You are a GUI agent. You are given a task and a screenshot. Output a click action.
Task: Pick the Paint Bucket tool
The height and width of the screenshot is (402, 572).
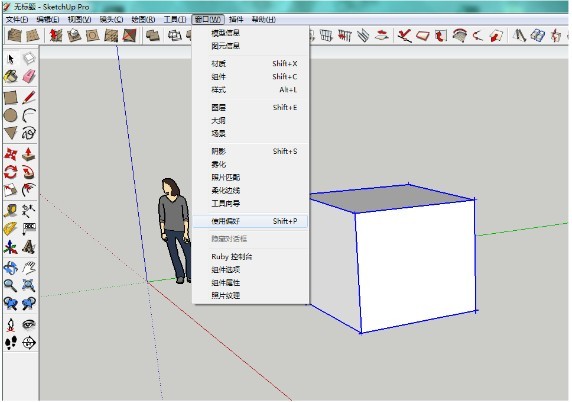tap(11, 77)
